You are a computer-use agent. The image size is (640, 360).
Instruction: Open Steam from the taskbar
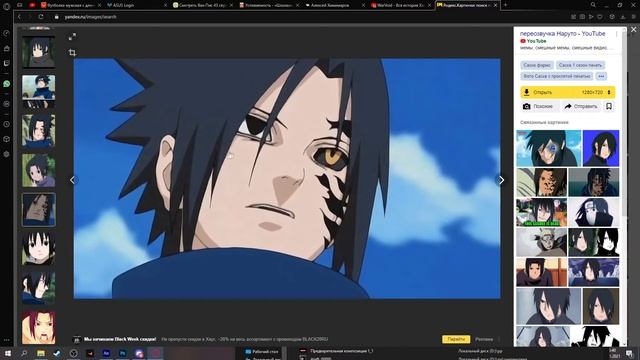[x=57, y=353]
